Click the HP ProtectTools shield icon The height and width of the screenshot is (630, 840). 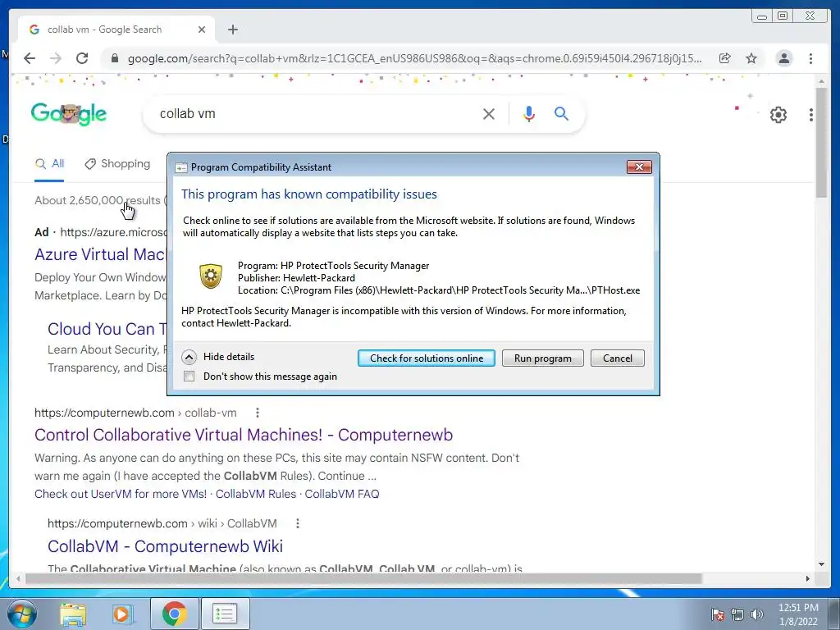tap(211, 276)
